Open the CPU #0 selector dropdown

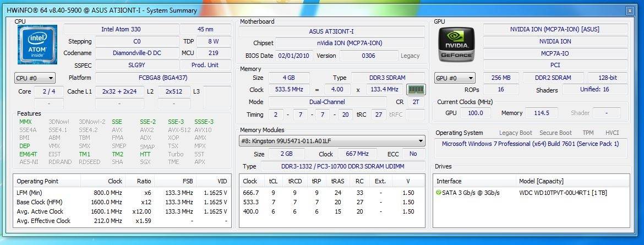(x=35, y=78)
